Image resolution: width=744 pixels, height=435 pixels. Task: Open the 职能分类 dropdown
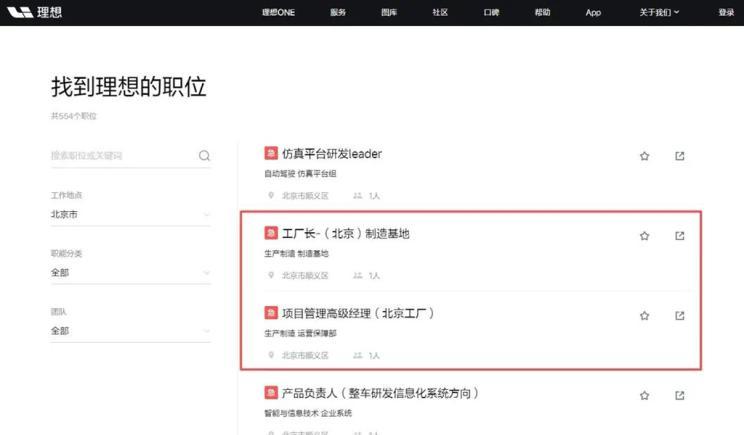pyautogui.click(x=130, y=273)
